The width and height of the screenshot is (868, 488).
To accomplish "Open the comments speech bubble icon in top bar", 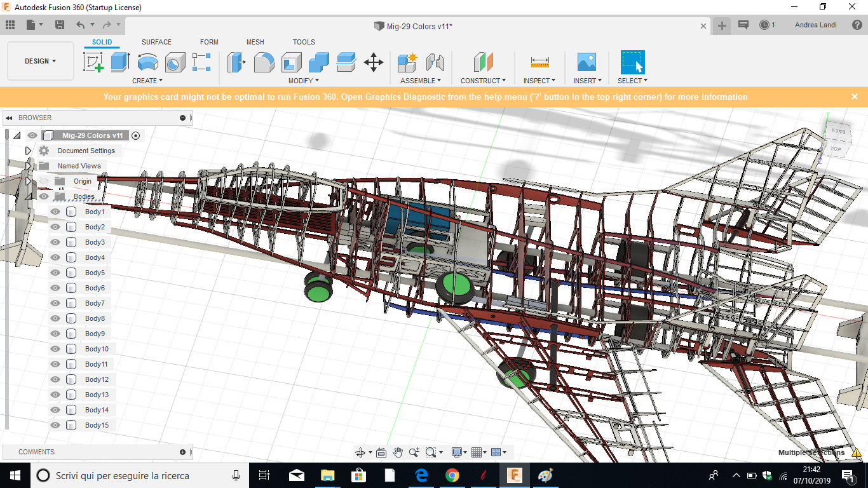I will tap(743, 25).
